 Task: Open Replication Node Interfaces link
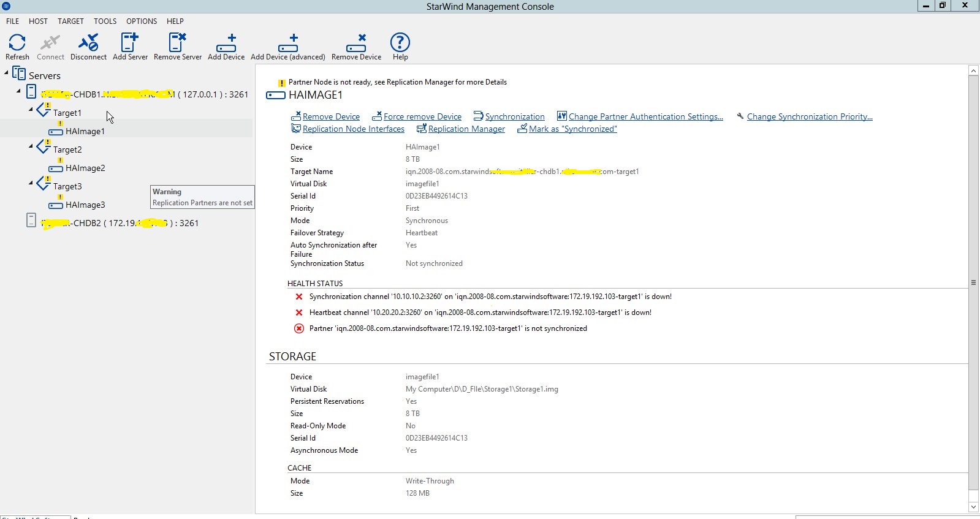click(354, 129)
